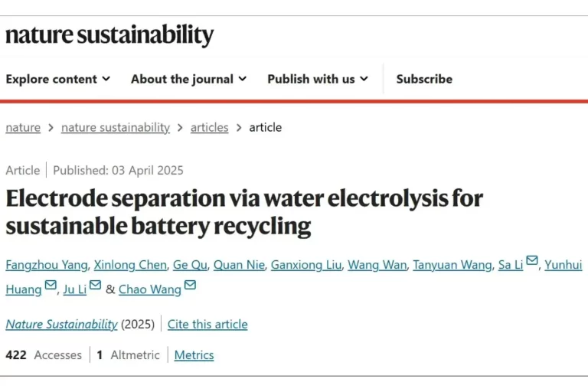Screen dimensions: 588x392
Task: Click the envelope icon beside Ju Li
Action: pyautogui.click(x=95, y=286)
